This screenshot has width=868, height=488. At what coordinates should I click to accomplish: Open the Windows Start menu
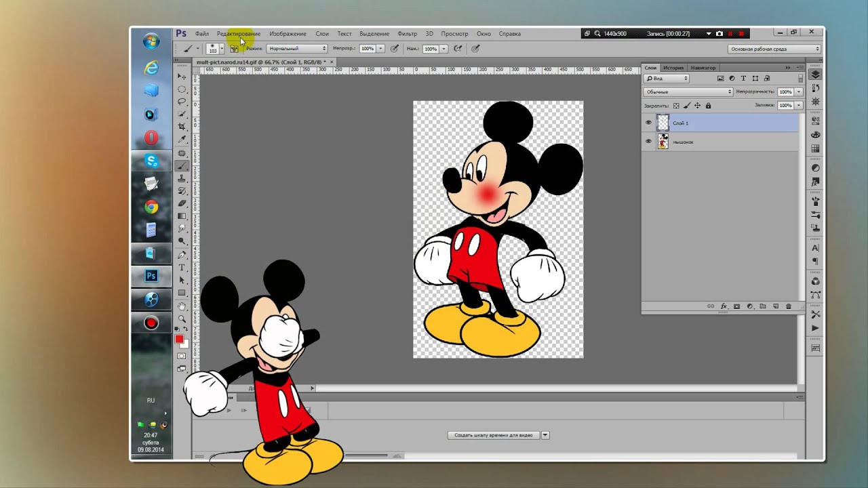point(151,41)
